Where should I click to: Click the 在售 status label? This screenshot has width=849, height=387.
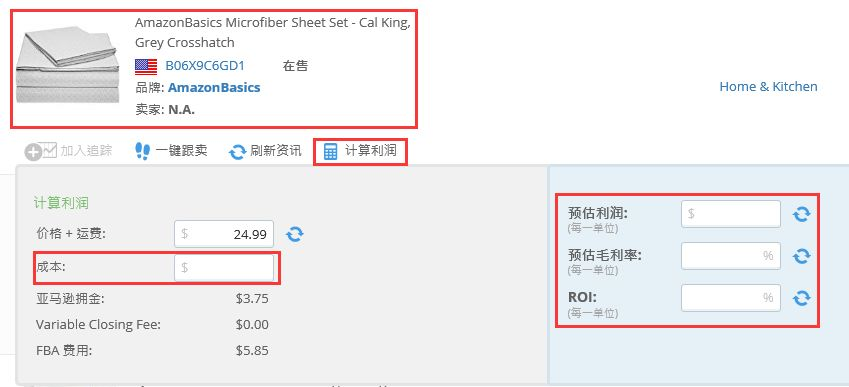[295, 66]
